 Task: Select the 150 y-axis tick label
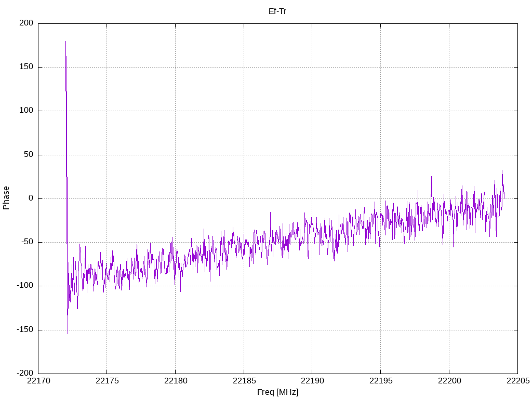pos(26,67)
